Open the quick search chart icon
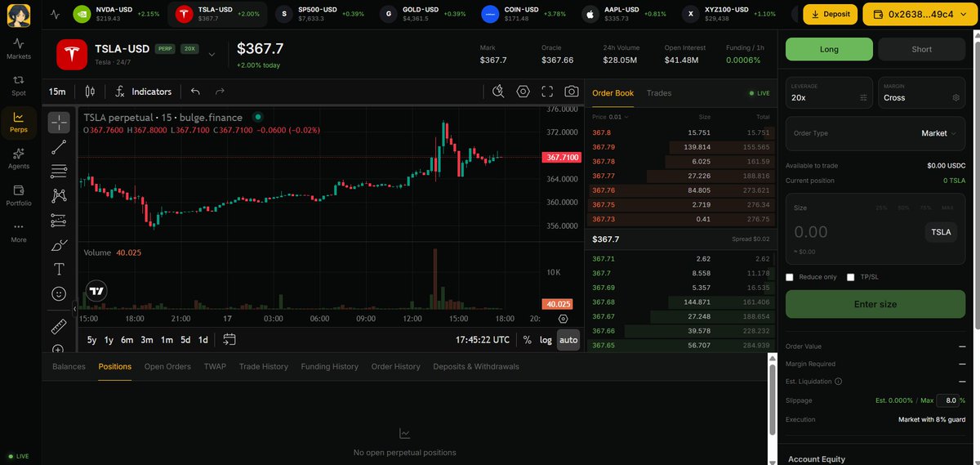Screen dimensions: 980x465 498,92
